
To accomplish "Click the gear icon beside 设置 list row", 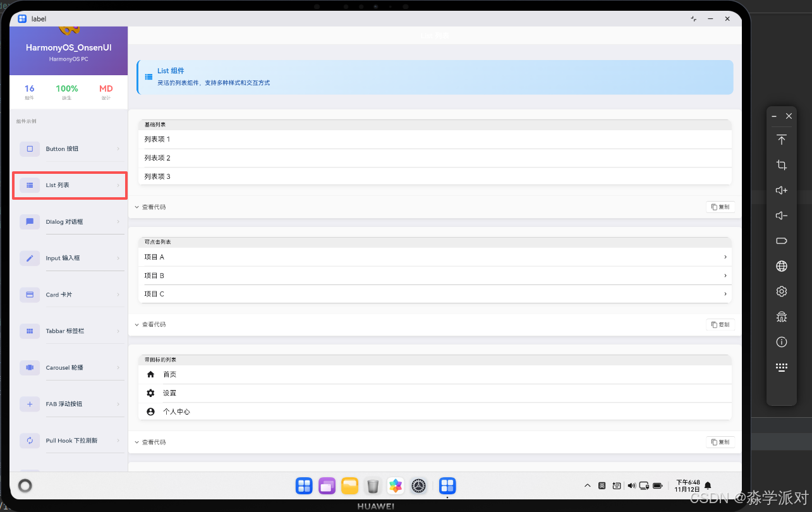I will click(150, 393).
